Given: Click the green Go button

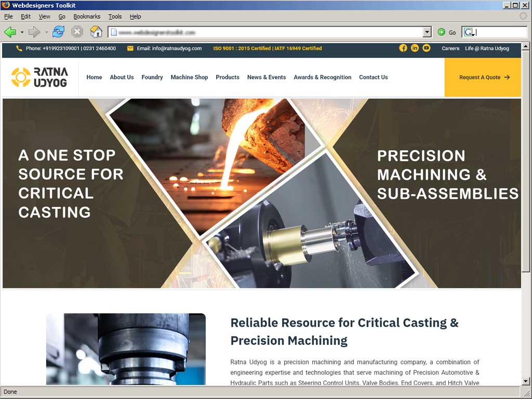Looking at the screenshot, I should click(x=447, y=32).
